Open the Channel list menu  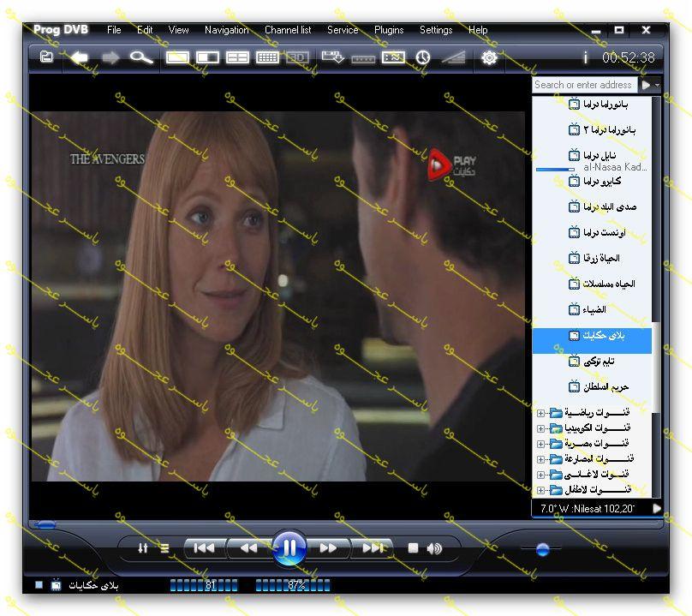[x=288, y=30]
